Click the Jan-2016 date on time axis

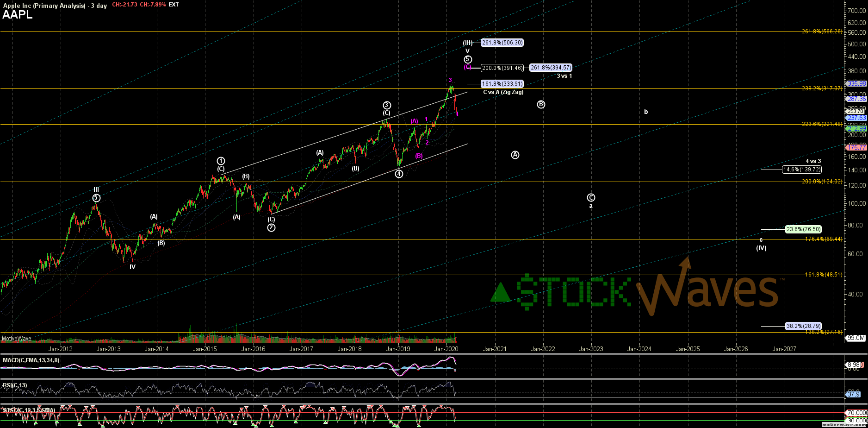coord(253,349)
